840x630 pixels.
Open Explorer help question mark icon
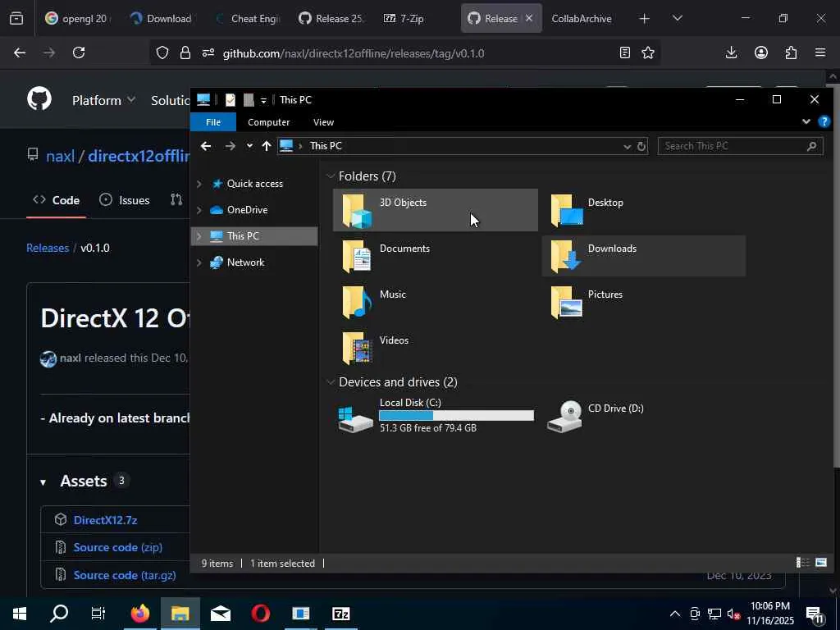824,121
